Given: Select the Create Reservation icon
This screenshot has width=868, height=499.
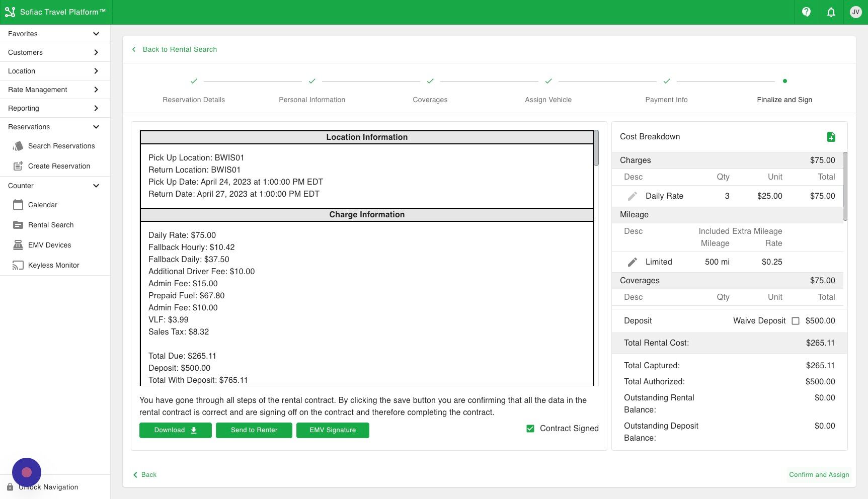Looking at the screenshot, I should [18, 166].
